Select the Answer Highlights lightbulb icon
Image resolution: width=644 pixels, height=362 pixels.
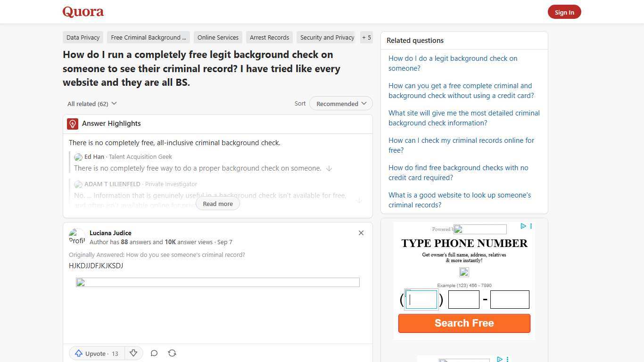click(x=72, y=123)
